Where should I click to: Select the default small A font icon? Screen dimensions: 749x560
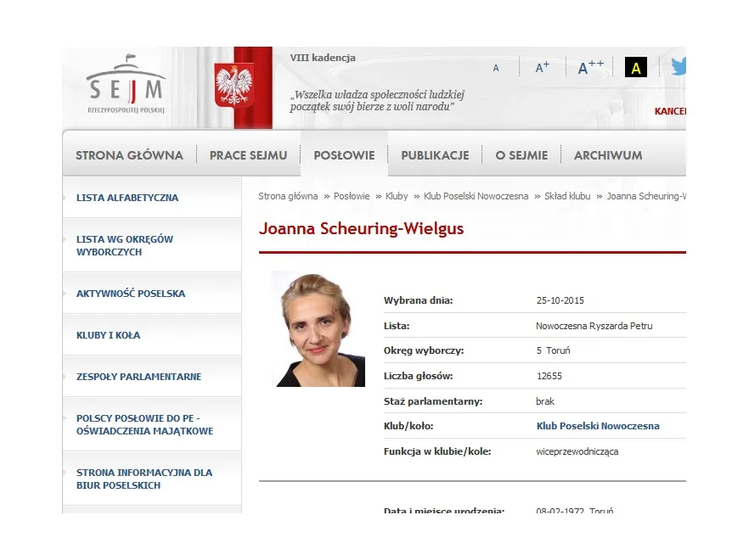[x=496, y=67]
